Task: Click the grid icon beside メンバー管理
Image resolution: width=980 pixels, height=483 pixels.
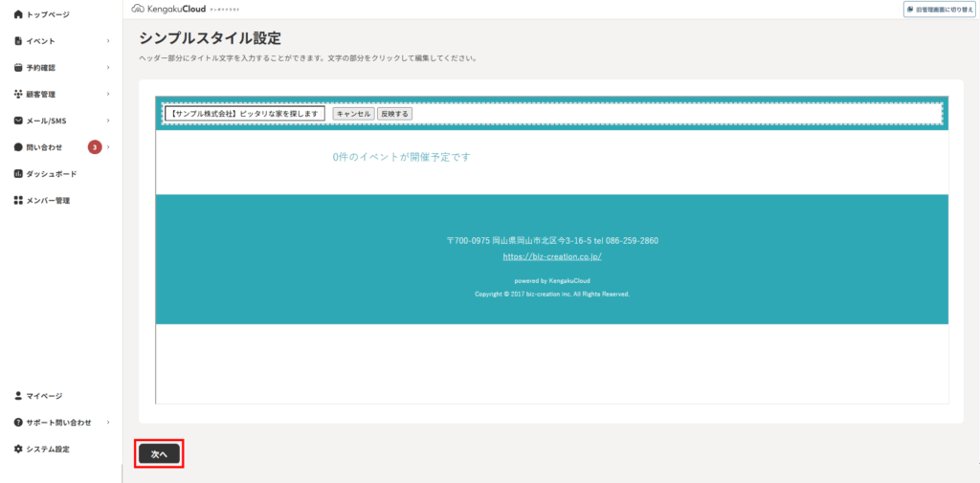Action: pos(18,201)
